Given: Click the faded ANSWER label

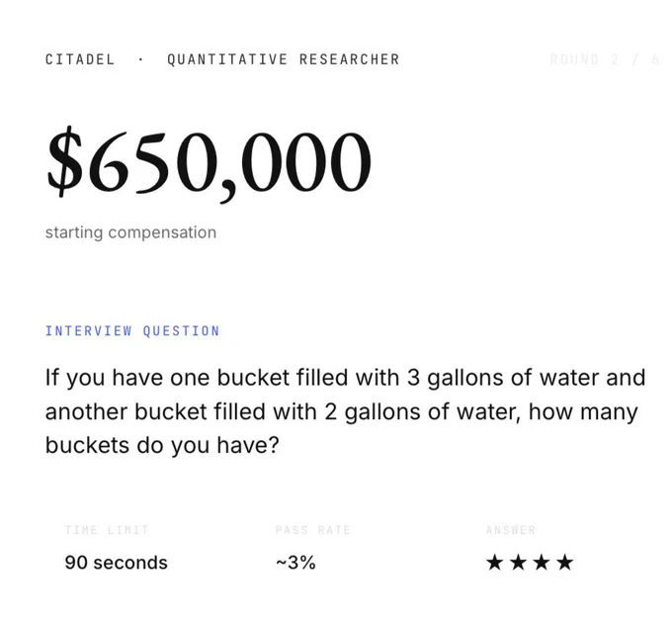Looking at the screenshot, I should [511, 530].
